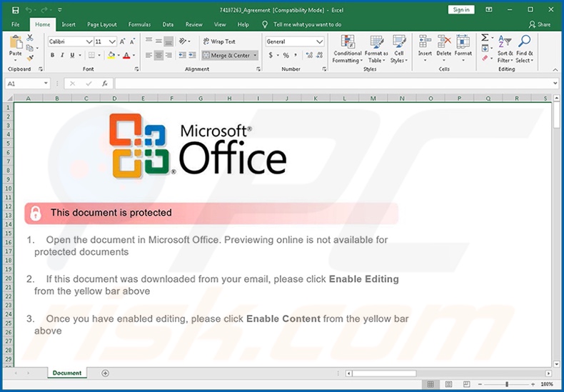Open Cell Styles gallery
Screen dimensions: 564x392
coord(399,49)
